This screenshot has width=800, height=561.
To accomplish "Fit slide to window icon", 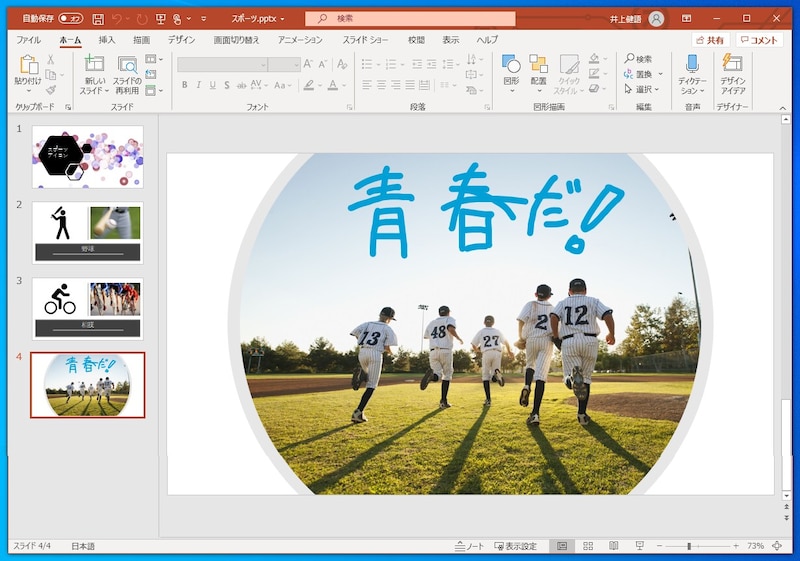I will pyautogui.click(x=777, y=546).
